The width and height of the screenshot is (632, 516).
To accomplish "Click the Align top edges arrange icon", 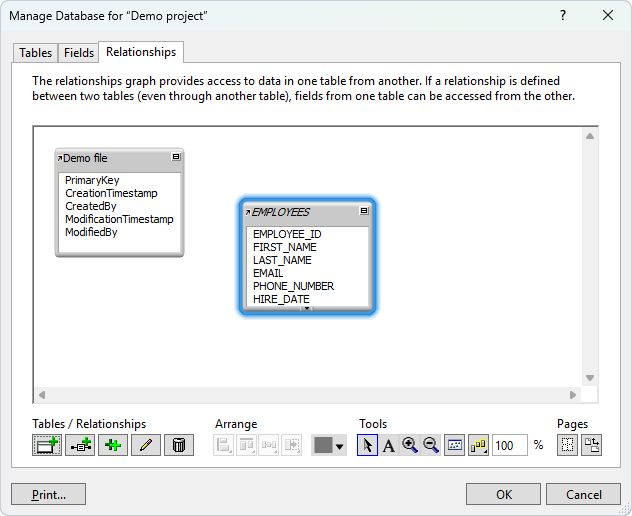I will pyautogui.click(x=246, y=445).
